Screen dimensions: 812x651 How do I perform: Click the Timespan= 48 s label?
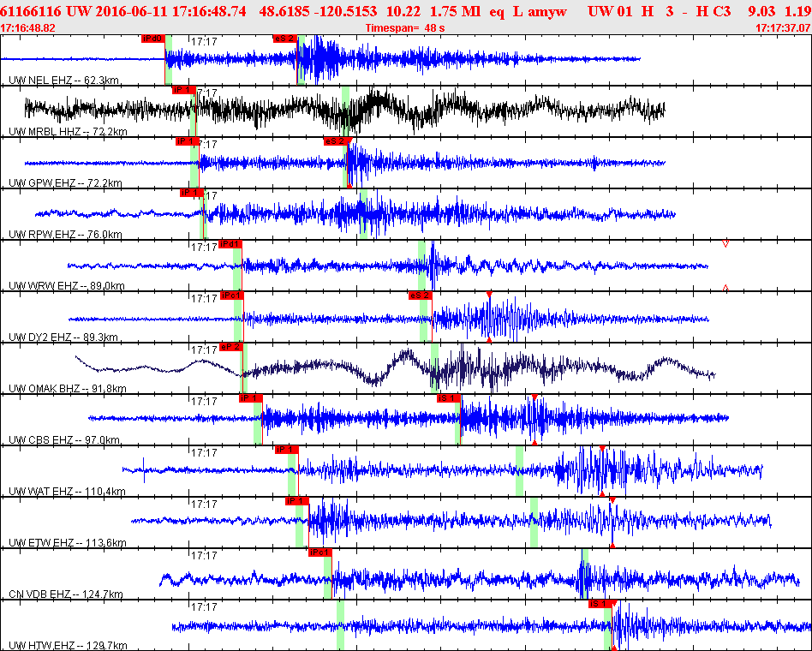point(405,28)
